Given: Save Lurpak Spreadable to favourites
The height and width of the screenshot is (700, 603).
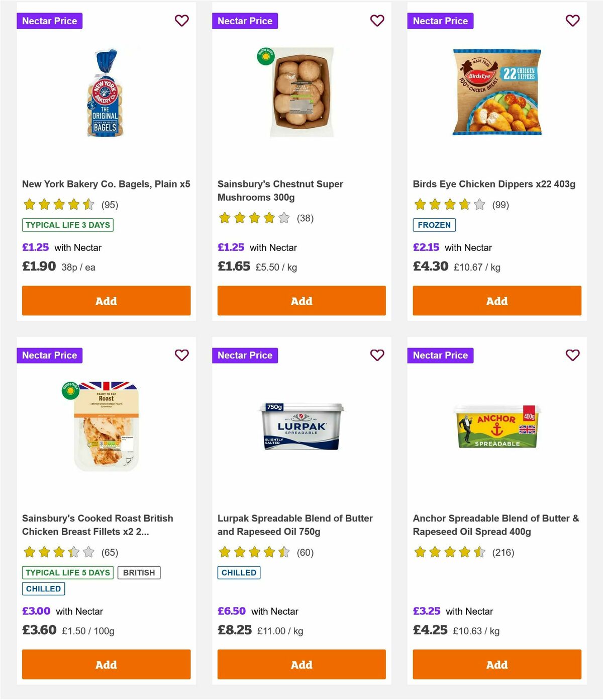Looking at the screenshot, I should tap(377, 355).
